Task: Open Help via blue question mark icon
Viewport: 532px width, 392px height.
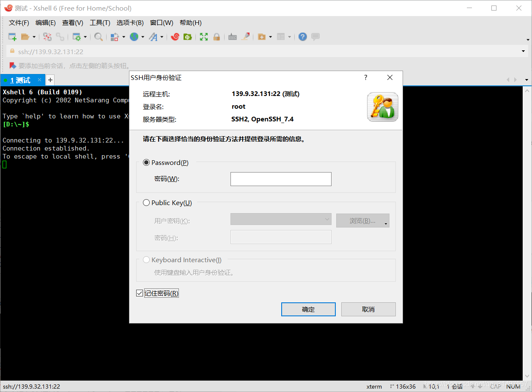Action: pyautogui.click(x=302, y=37)
